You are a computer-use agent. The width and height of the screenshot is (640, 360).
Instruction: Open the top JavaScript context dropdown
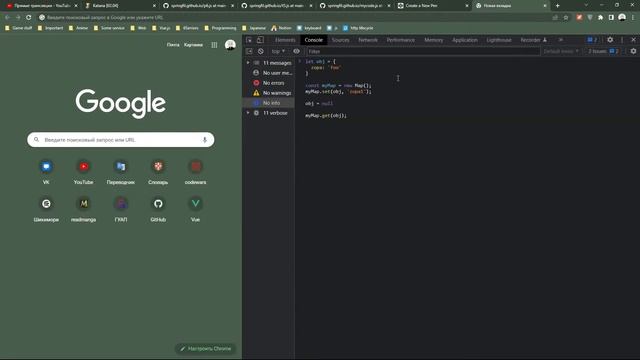[x=278, y=51]
